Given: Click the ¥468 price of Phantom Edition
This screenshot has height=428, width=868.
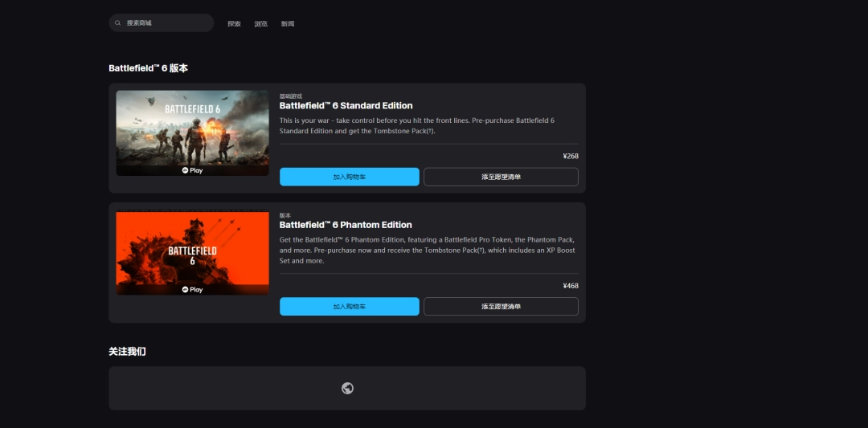Looking at the screenshot, I should pos(571,286).
